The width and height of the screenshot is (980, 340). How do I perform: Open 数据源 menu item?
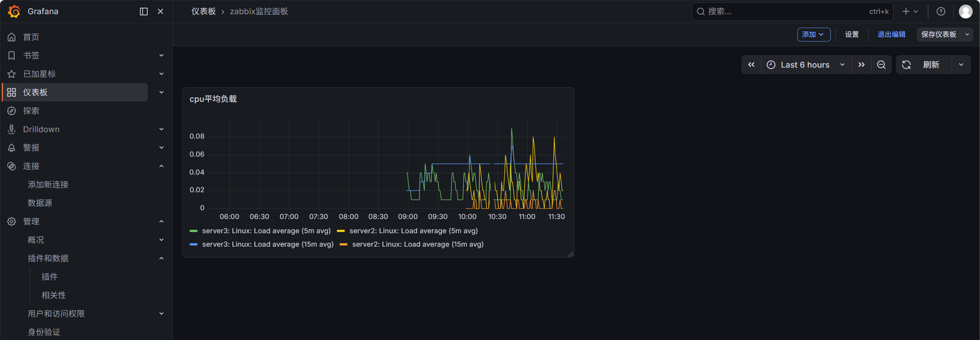tap(40, 203)
